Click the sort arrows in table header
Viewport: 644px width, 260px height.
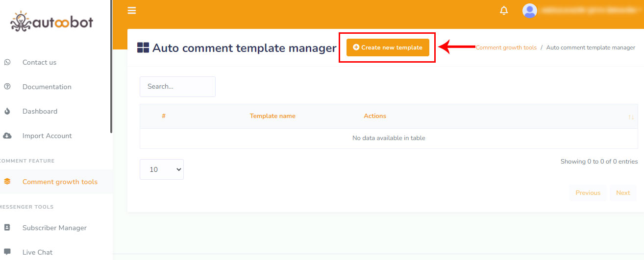[631, 117]
